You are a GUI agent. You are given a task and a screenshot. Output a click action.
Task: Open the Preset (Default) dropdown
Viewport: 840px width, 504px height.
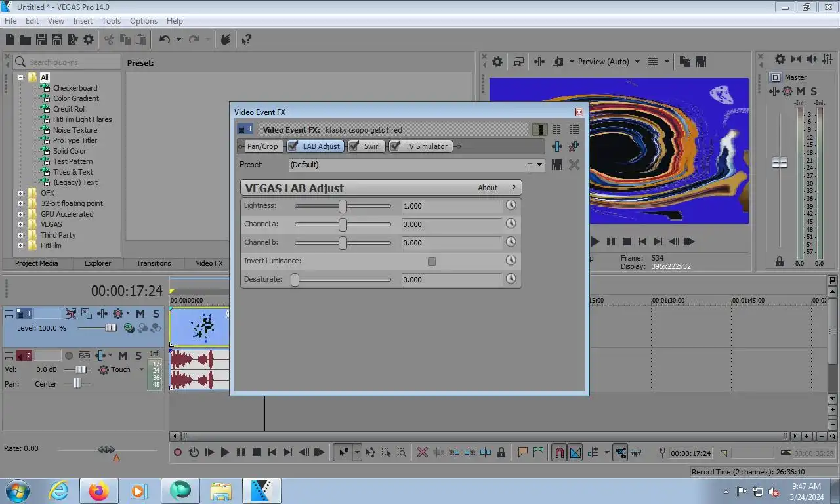[539, 165]
